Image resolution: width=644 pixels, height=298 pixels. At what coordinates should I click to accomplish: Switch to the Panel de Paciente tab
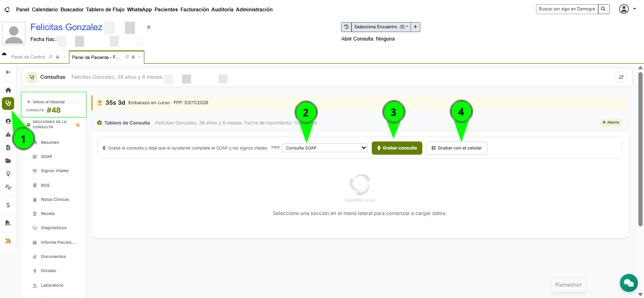96,57
